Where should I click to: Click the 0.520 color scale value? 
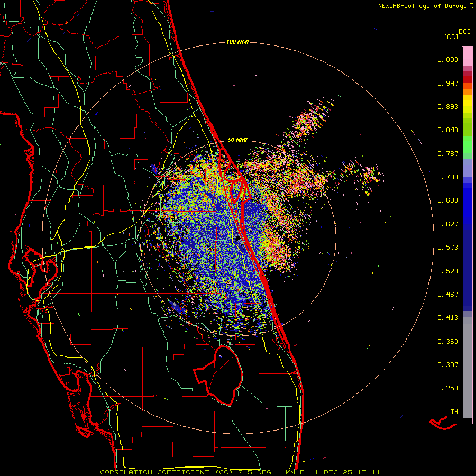448,271
